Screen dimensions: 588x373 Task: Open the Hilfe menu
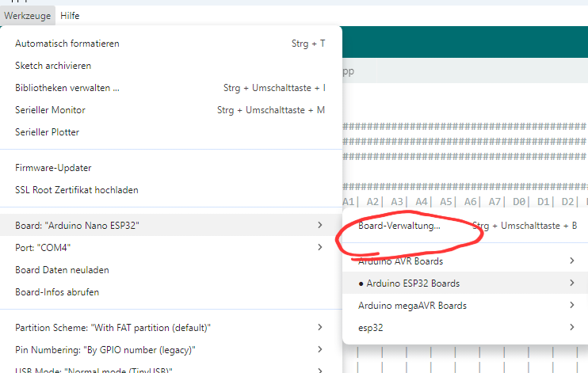70,15
